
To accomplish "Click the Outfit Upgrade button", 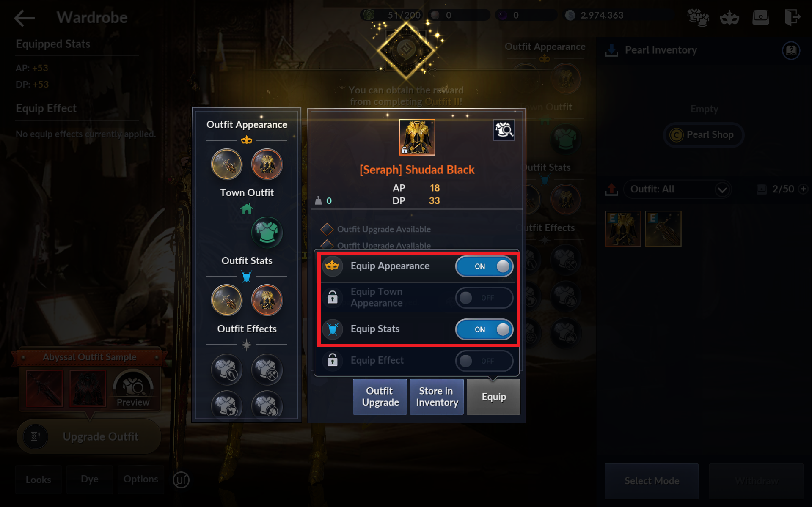I will click(380, 397).
